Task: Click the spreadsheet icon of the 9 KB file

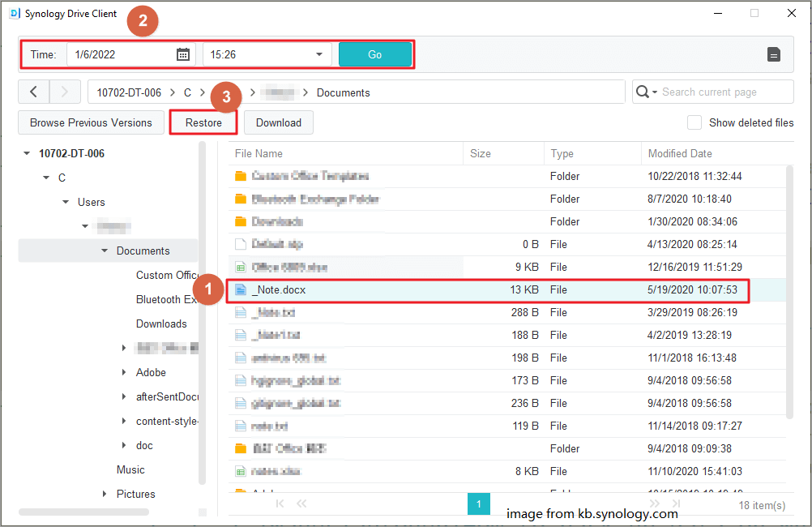Action: point(241,268)
